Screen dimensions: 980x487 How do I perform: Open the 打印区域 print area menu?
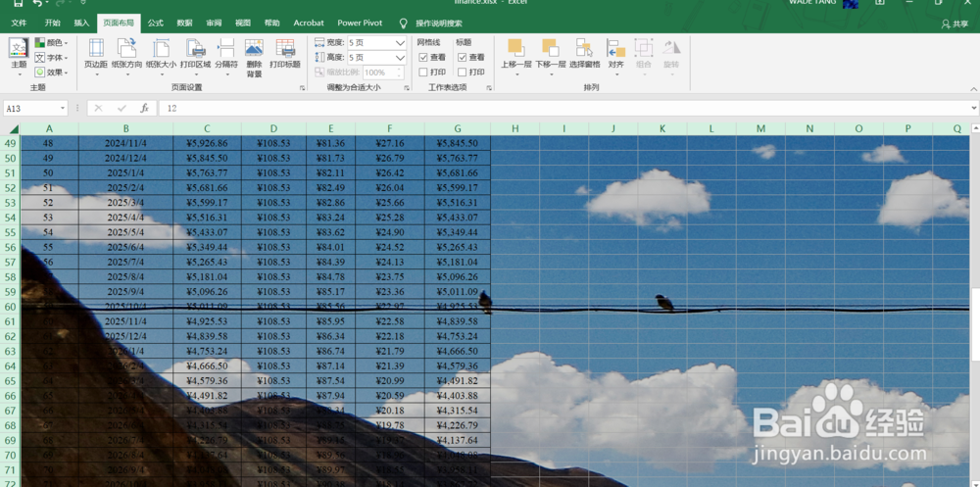[x=196, y=56]
